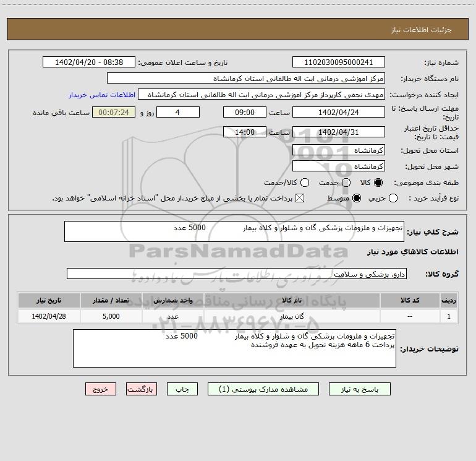Click row number 1 cell

(x=449, y=316)
